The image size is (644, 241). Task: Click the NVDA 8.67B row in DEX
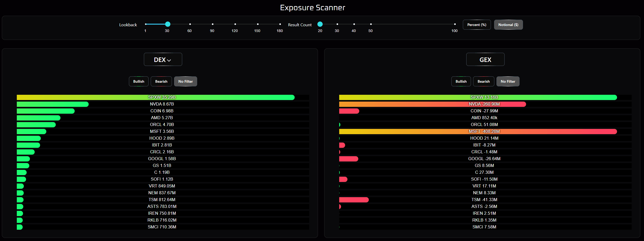click(162, 104)
